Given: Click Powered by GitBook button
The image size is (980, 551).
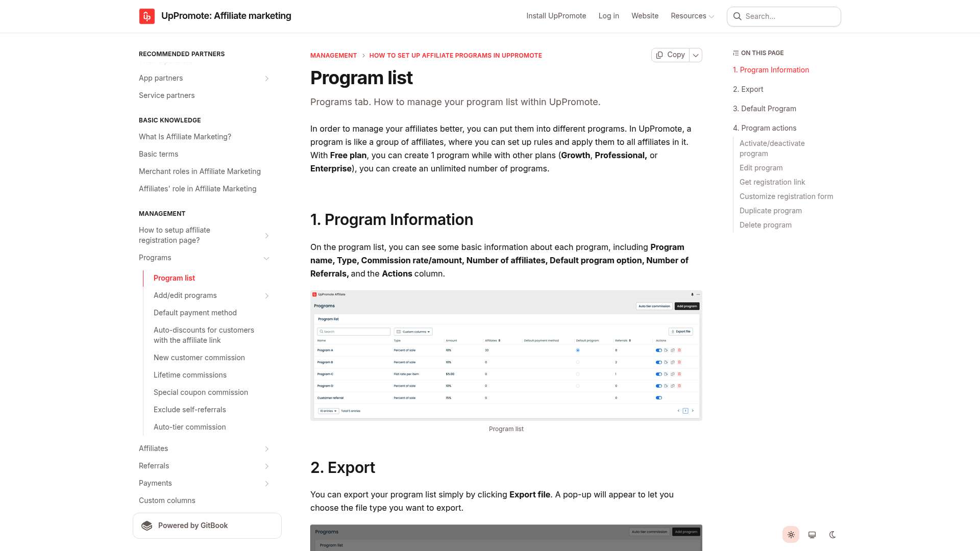Looking at the screenshot, I should click(x=207, y=525).
